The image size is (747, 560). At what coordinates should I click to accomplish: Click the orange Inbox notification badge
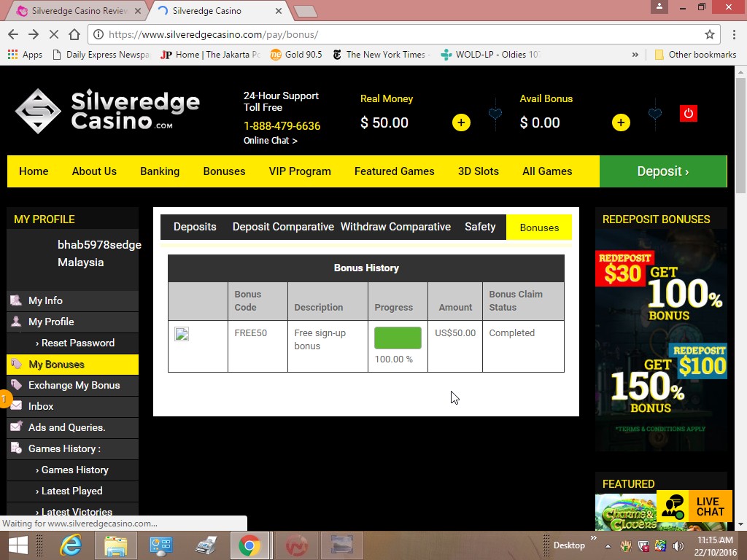point(4,399)
